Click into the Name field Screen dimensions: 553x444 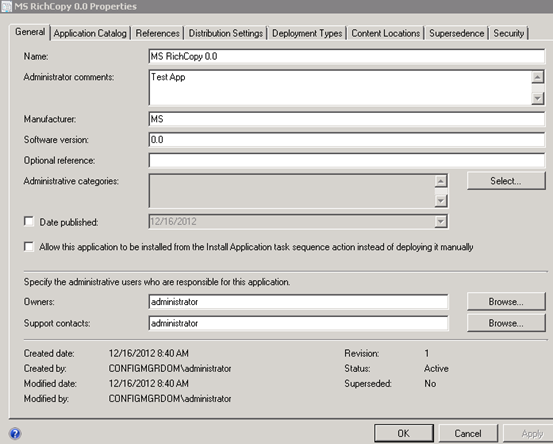pyautogui.click(x=347, y=56)
